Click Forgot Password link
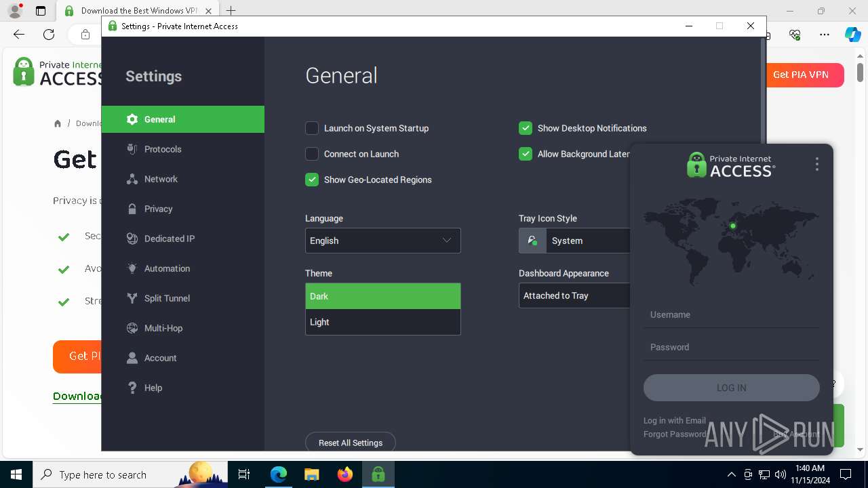This screenshot has height=488, width=868. pos(675,434)
